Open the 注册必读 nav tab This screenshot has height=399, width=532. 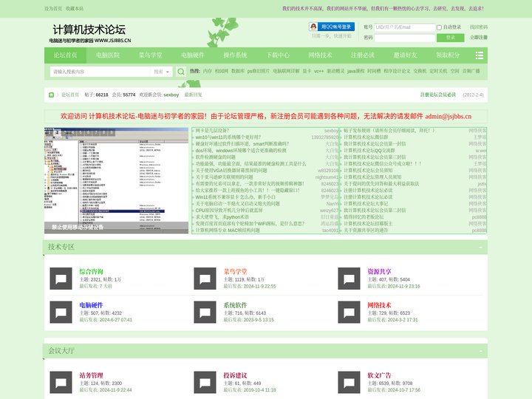[x=363, y=55]
